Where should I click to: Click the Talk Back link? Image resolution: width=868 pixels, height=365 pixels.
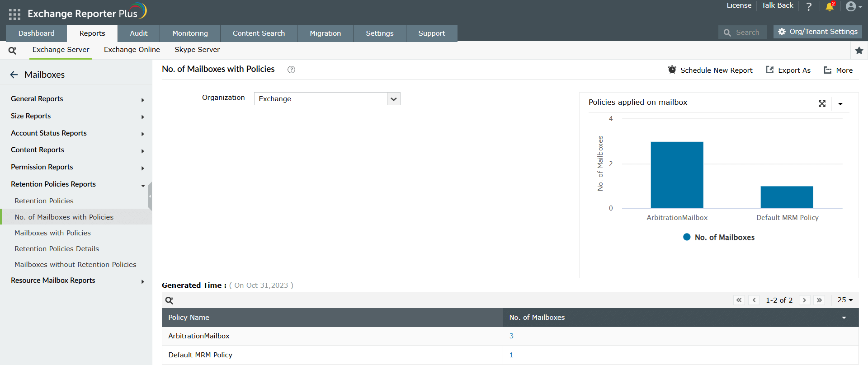click(778, 5)
